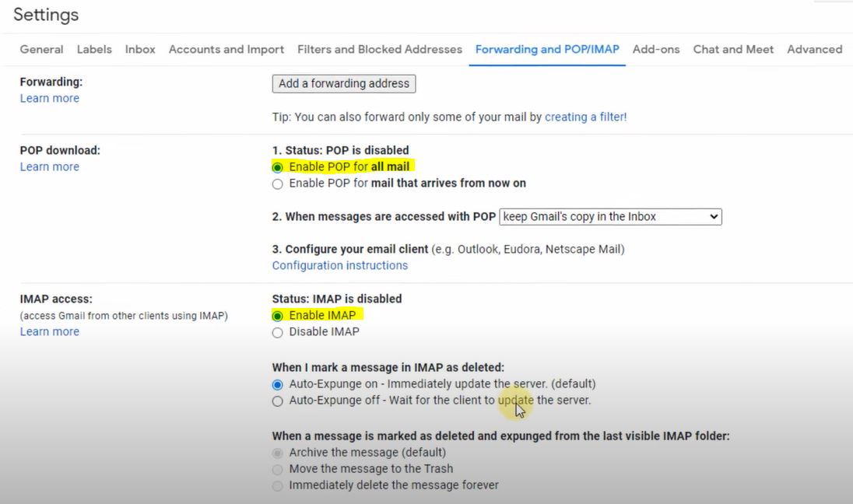
Task: Select the Disable IMAP radio button
Action: 277,332
